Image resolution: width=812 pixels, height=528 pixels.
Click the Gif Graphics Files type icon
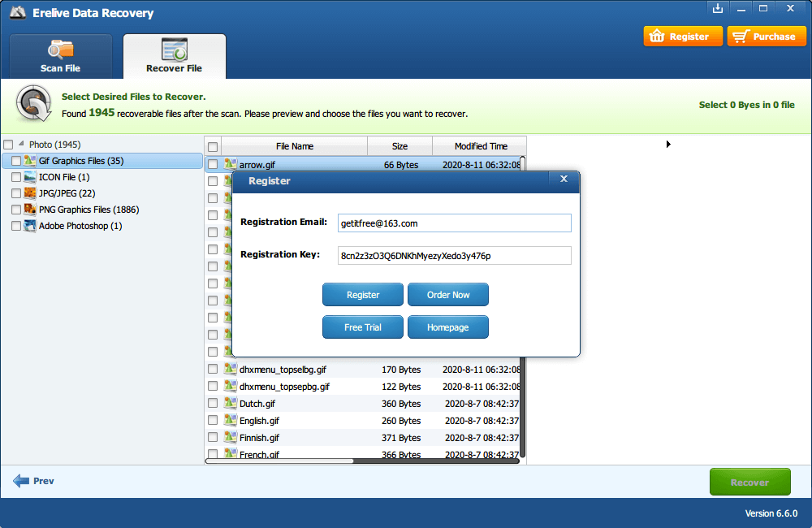pos(30,161)
